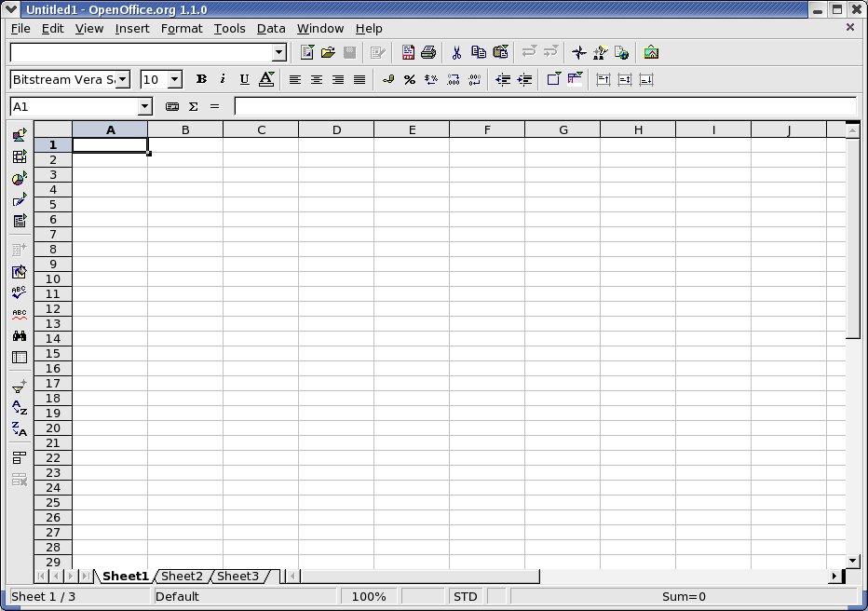Image resolution: width=868 pixels, height=611 pixels.
Task: Switch to the Sheet3 tab
Action: (238, 577)
